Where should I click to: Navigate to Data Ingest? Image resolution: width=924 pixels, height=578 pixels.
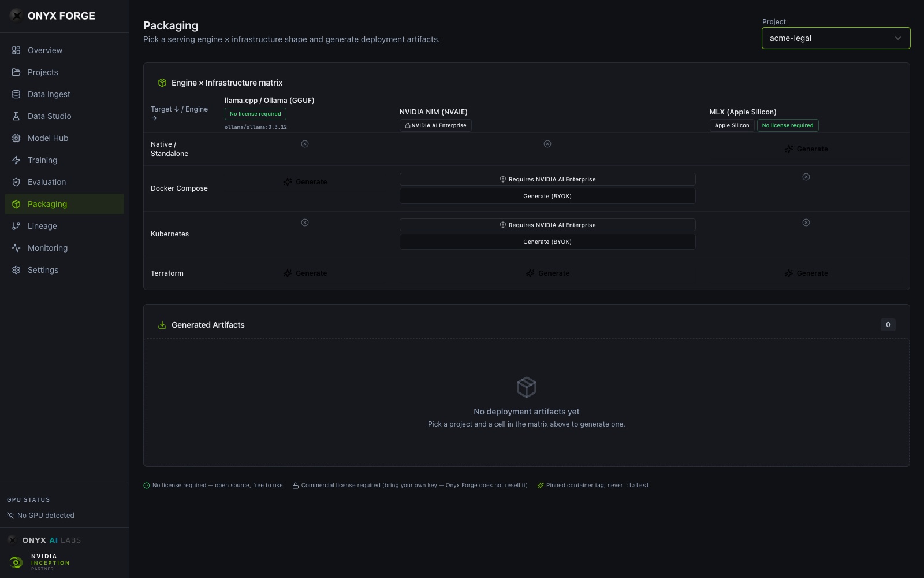64,94
